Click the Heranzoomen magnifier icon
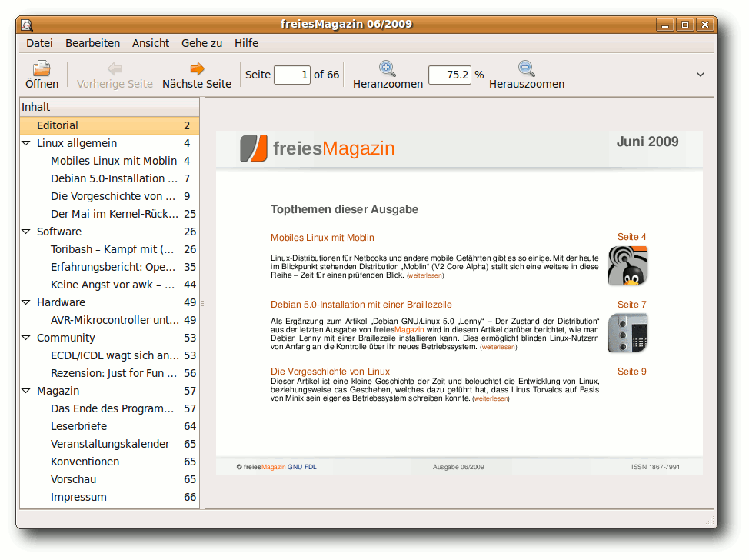 point(388,68)
